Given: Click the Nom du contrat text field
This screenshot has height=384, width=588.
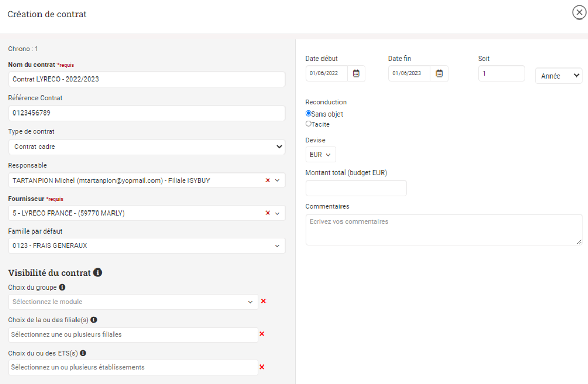Looking at the screenshot, I should (x=146, y=80).
